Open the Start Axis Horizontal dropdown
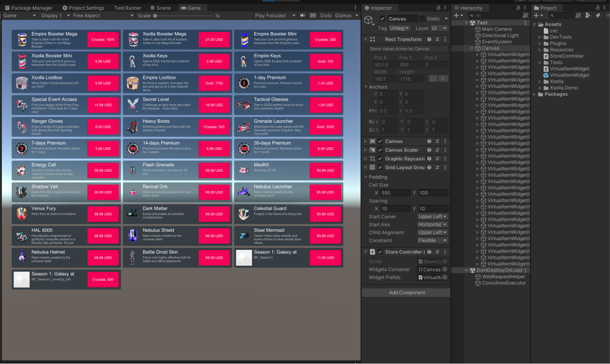Viewport: 610px width, 364px height. click(x=433, y=224)
